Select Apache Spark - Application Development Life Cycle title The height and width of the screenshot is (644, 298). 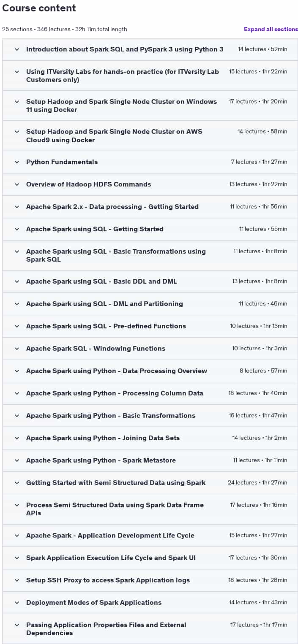110,536
